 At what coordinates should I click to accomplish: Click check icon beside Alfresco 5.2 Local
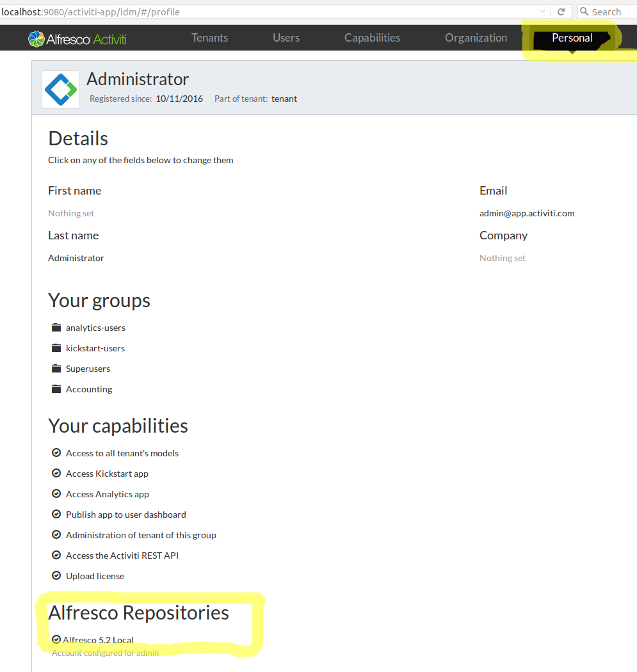[56, 639]
